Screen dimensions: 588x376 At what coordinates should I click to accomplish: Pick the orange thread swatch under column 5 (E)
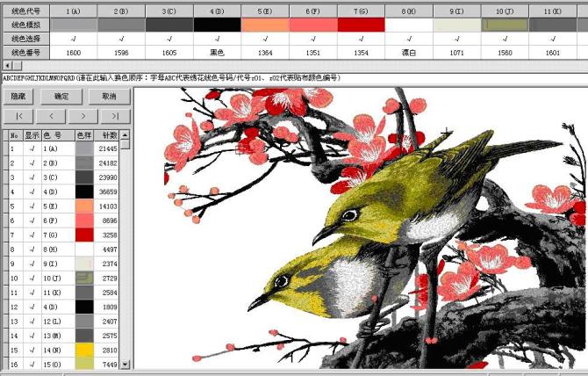click(265, 25)
